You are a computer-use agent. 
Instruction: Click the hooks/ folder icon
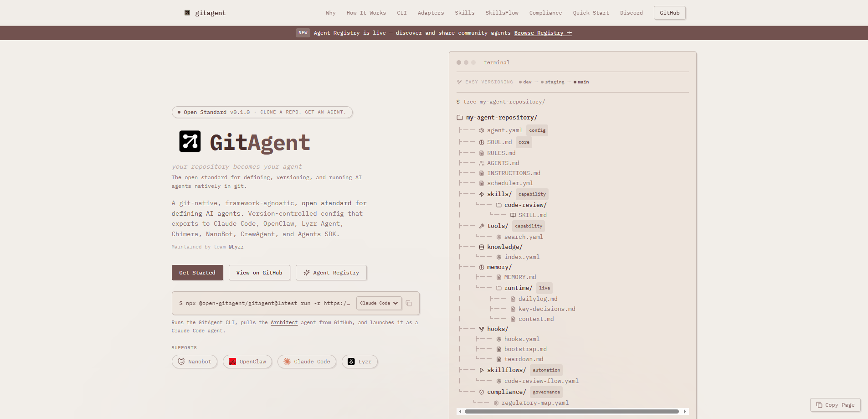482,329
